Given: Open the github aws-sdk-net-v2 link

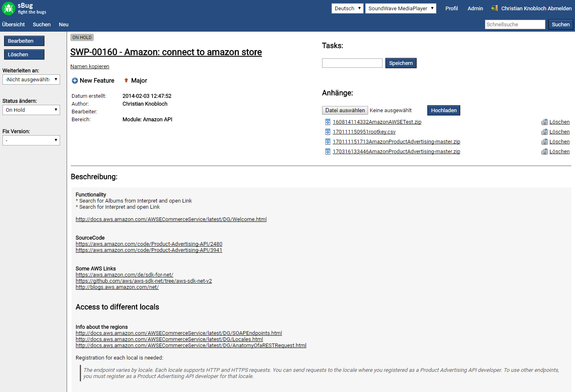Looking at the screenshot, I should pyautogui.click(x=144, y=281).
